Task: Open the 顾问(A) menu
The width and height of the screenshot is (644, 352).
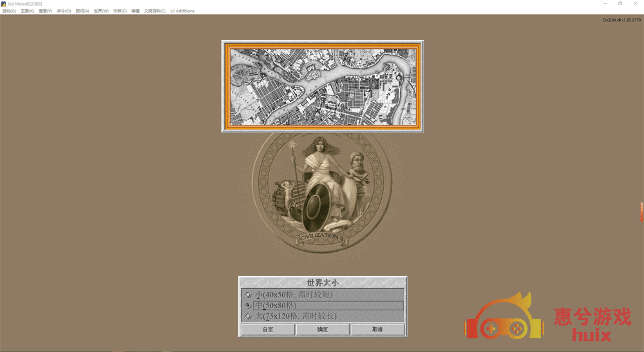Action: [x=82, y=11]
